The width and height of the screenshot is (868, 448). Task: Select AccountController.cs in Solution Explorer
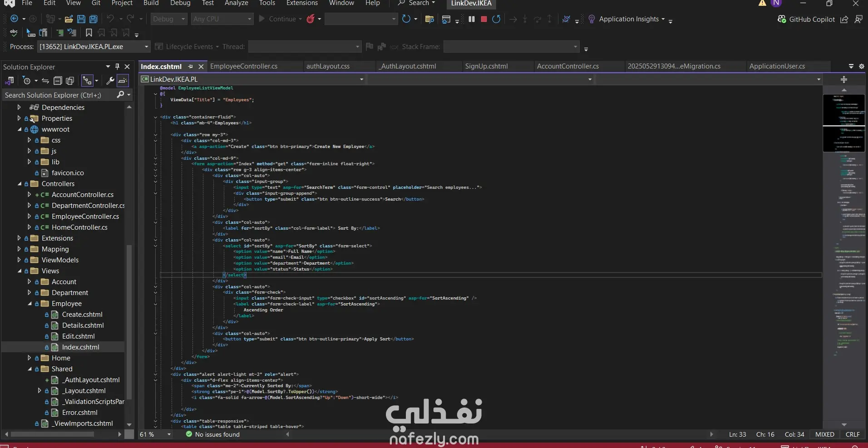pos(83,195)
